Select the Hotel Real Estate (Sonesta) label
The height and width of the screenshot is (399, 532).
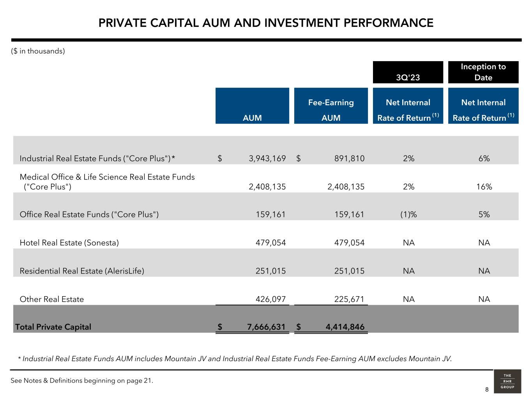69,243
